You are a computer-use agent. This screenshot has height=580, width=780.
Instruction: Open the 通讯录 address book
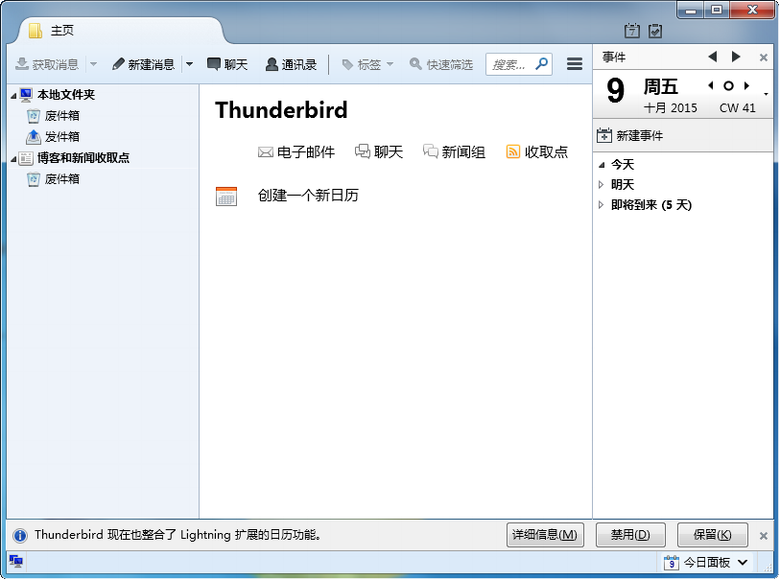291,64
